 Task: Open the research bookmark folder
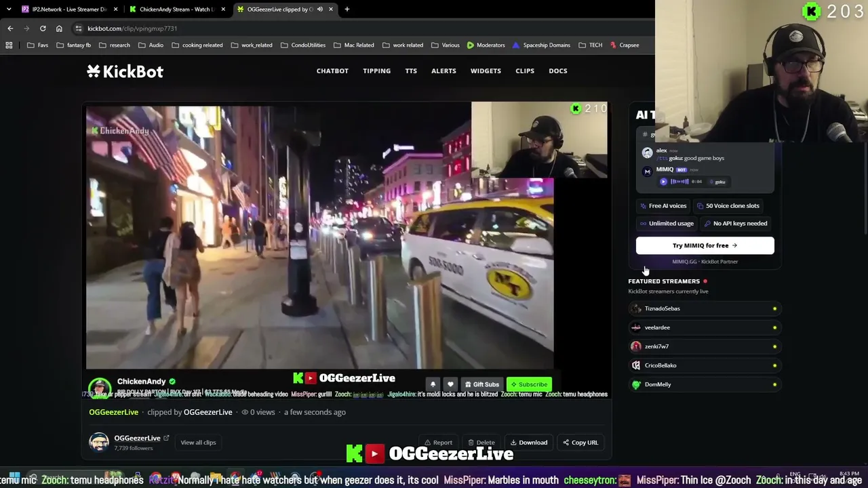(x=115, y=45)
